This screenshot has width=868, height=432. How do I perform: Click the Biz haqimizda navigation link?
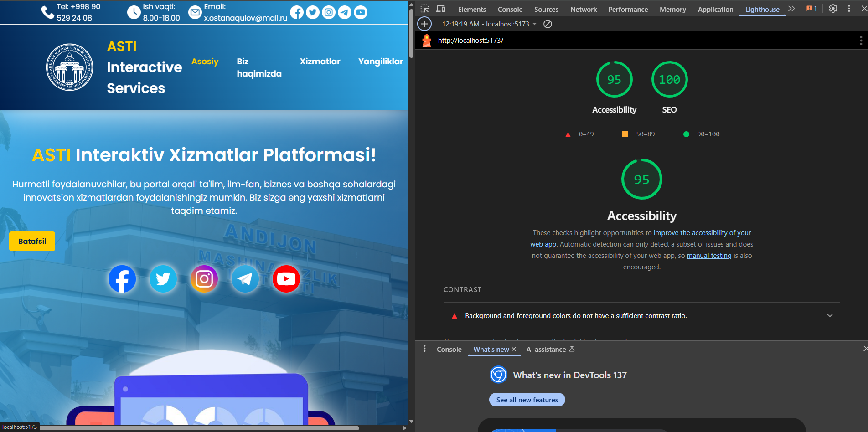coord(259,67)
